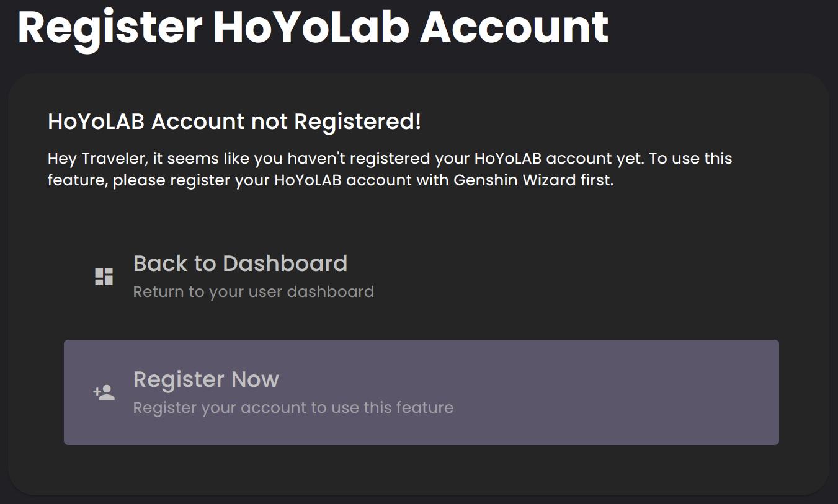838x504 pixels.
Task: Click the "HoYoLAB Account not Registered!" heading
Action: 234,122
